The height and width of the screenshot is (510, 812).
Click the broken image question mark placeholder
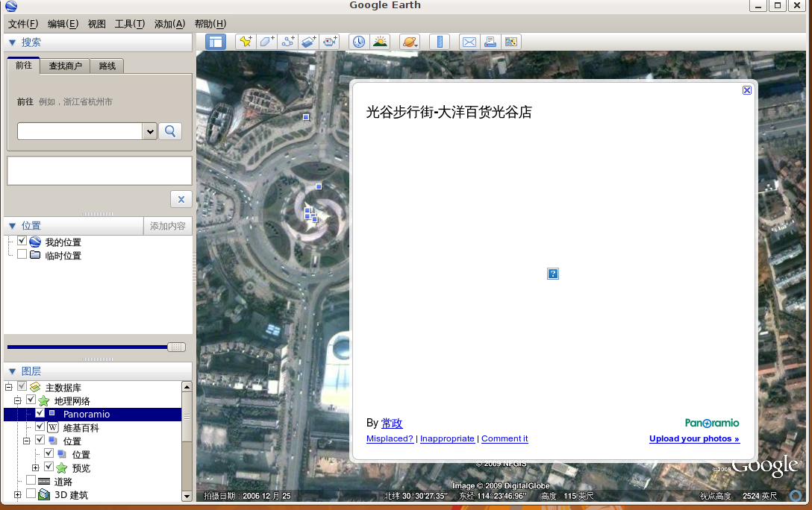pyautogui.click(x=553, y=274)
